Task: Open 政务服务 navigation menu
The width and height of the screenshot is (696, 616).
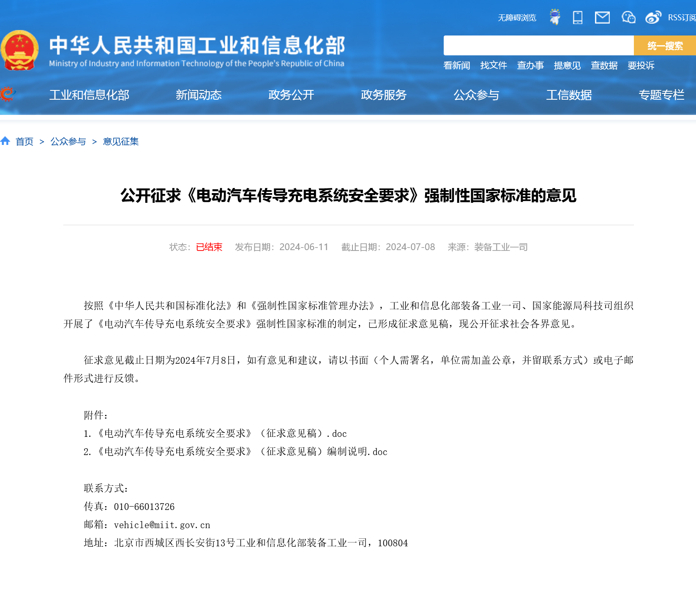Action: 384,95
